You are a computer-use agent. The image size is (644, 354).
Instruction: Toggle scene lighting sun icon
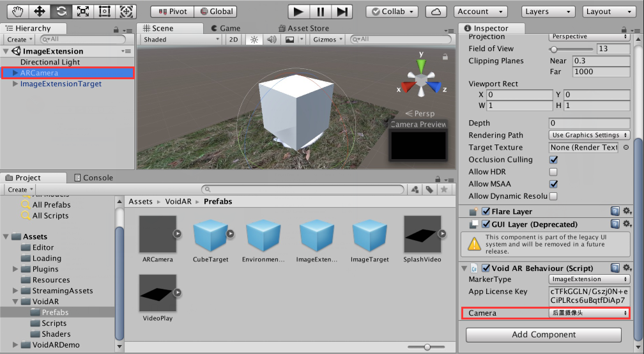click(254, 40)
